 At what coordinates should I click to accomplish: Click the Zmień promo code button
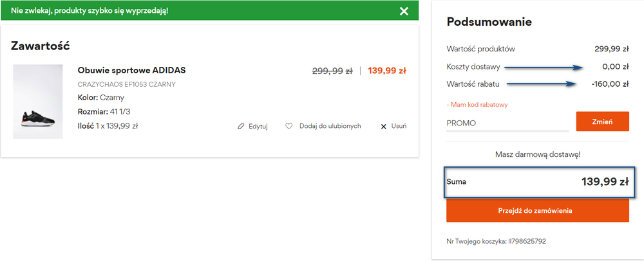[x=602, y=122]
